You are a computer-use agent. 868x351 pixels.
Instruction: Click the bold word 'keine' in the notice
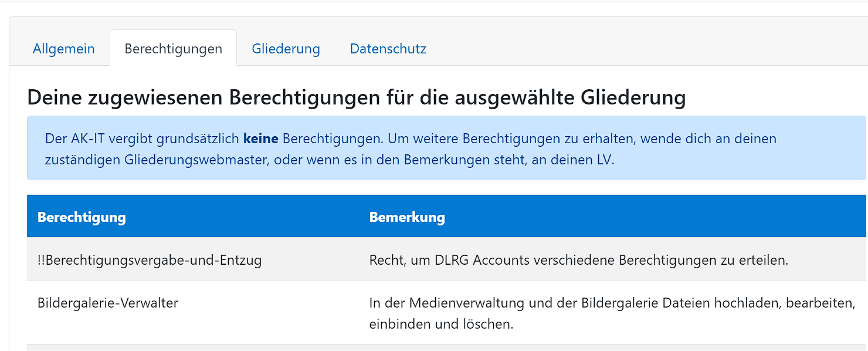tap(260, 139)
